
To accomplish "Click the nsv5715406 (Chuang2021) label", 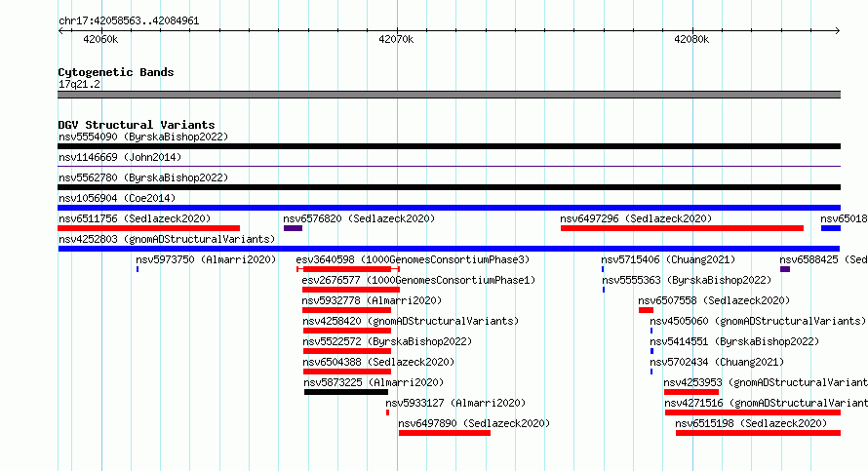I will pos(668,259).
